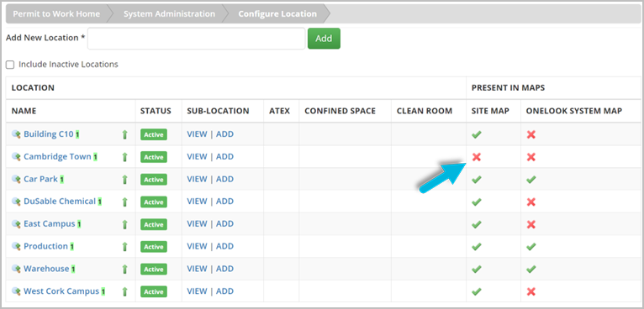Click the green up arrow for DuSable Chemical
The width and height of the screenshot is (644, 309).
click(x=125, y=202)
